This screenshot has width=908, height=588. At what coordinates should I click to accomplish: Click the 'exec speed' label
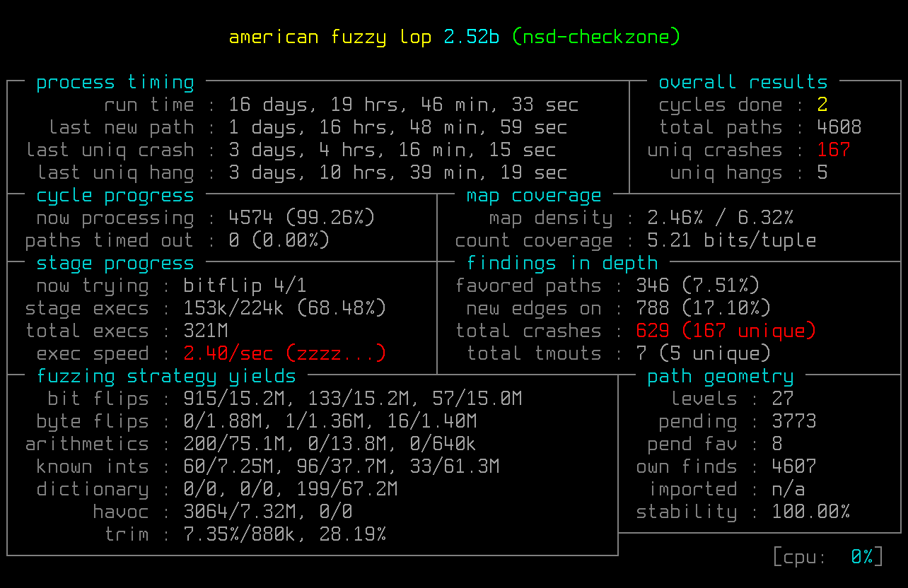(93, 354)
